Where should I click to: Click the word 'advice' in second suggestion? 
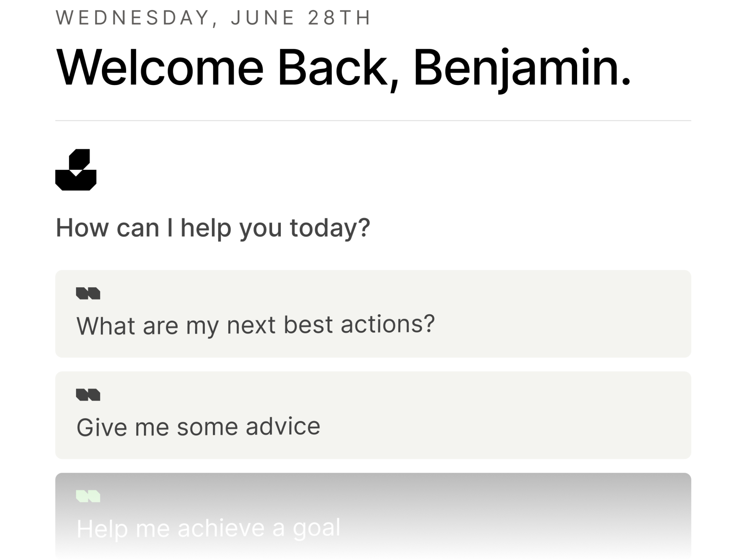coord(283,426)
